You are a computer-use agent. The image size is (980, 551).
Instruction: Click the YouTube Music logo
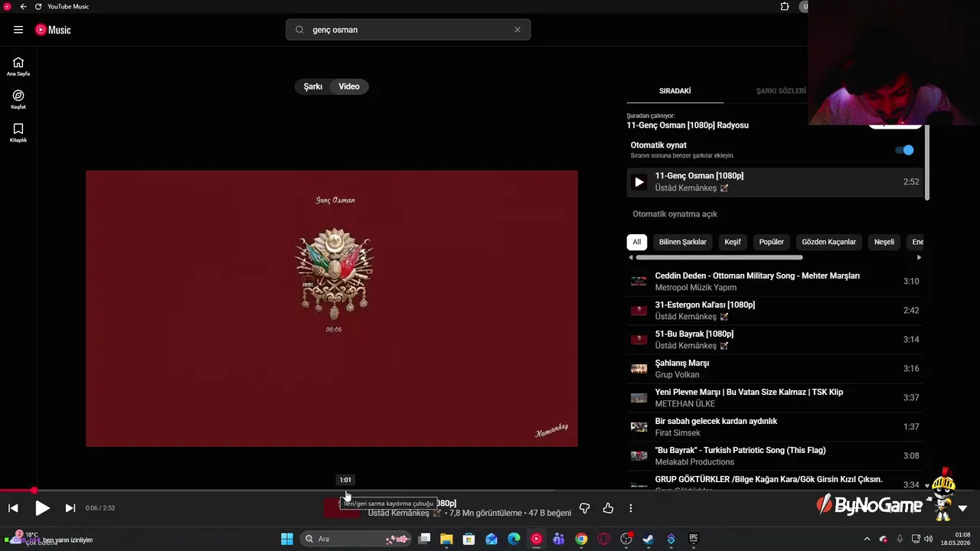point(53,30)
